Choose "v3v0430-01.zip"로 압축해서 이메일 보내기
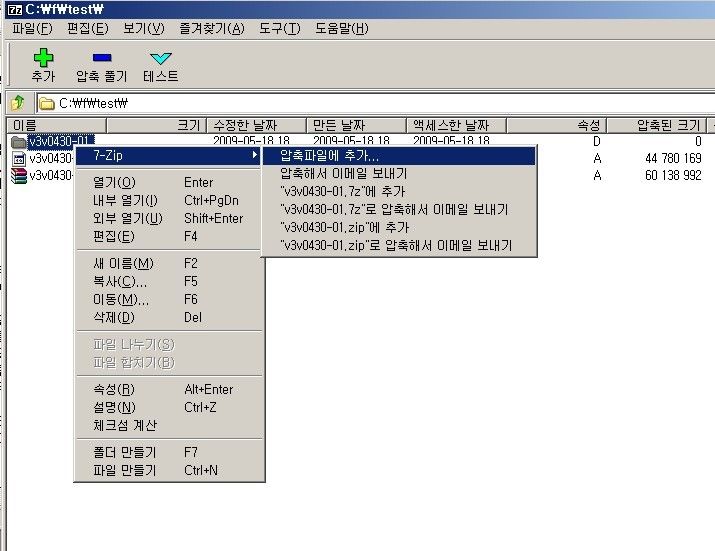 (399, 246)
